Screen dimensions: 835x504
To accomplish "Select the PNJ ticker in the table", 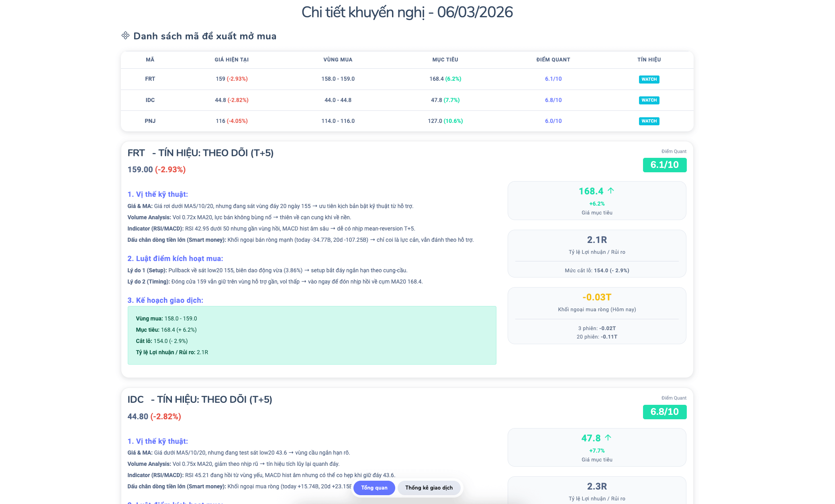I will click(150, 121).
